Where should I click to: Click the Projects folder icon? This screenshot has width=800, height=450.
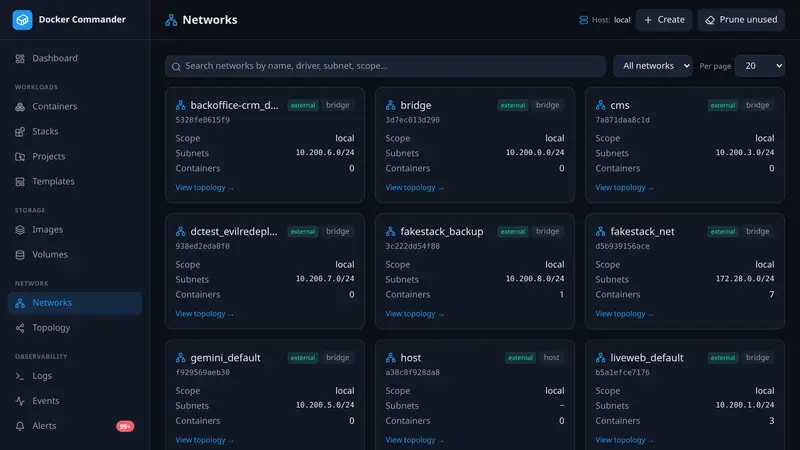click(20, 157)
